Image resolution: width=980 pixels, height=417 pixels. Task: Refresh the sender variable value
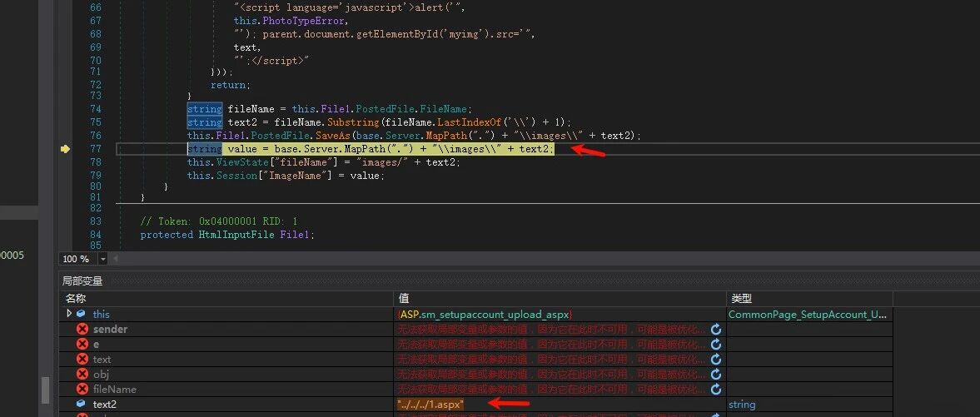coord(716,329)
